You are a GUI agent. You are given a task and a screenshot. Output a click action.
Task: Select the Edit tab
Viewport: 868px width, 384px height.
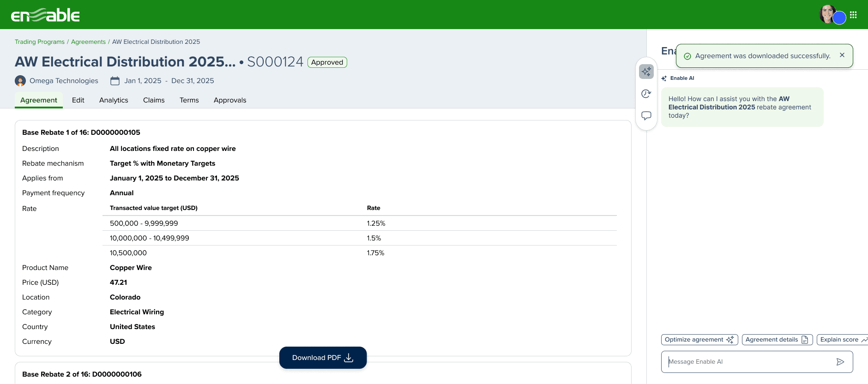click(x=78, y=100)
